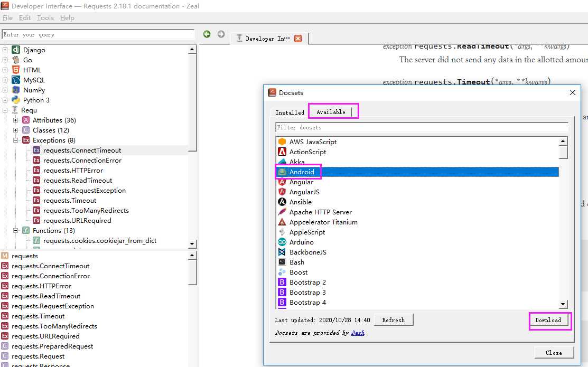Select requests.Request in the results list
Viewport: 588px width, 367px height.
(38, 356)
